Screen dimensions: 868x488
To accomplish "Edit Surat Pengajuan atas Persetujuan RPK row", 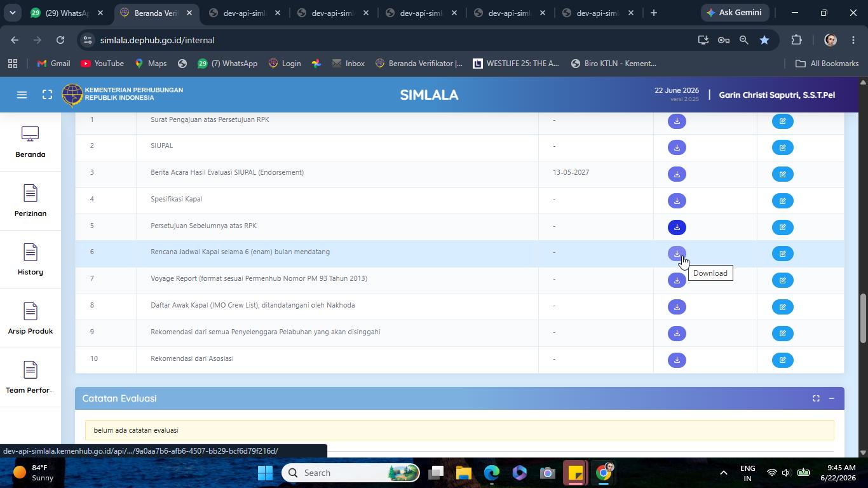I will pos(782,121).
